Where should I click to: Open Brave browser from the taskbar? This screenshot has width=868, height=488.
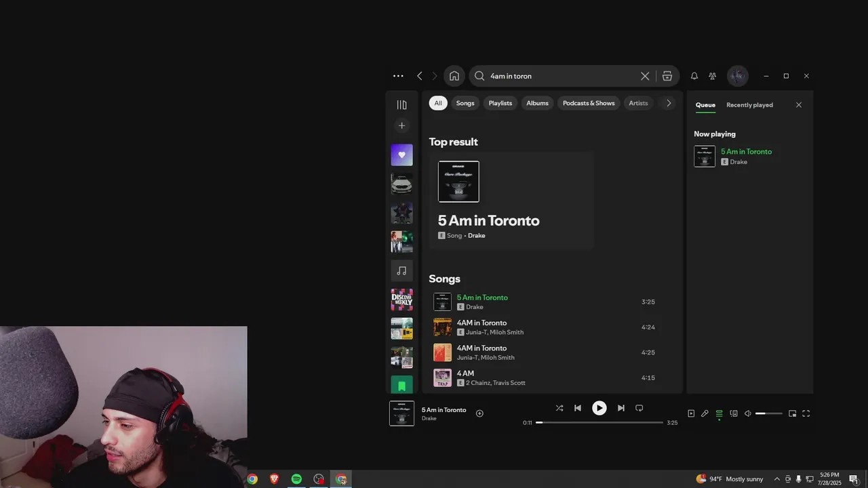click(x=274, y=479)
